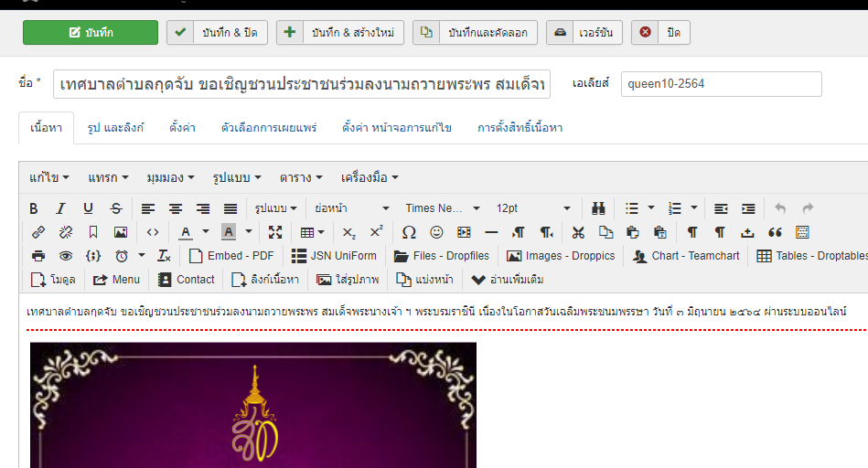Insert a special character omega

pos(409,232)
